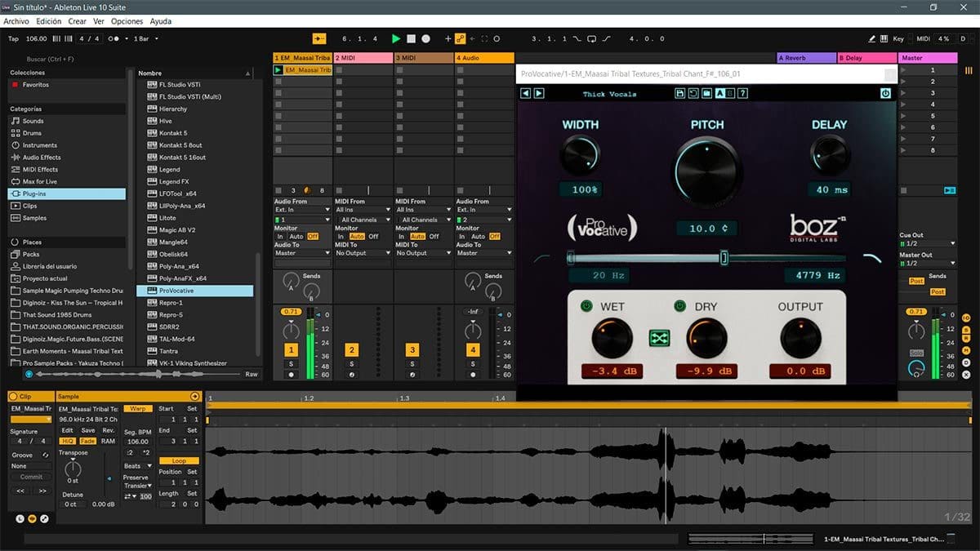Click the Follow playback arrow button
Viewport: 980px width, 551px height.
(x=319, y=38)
